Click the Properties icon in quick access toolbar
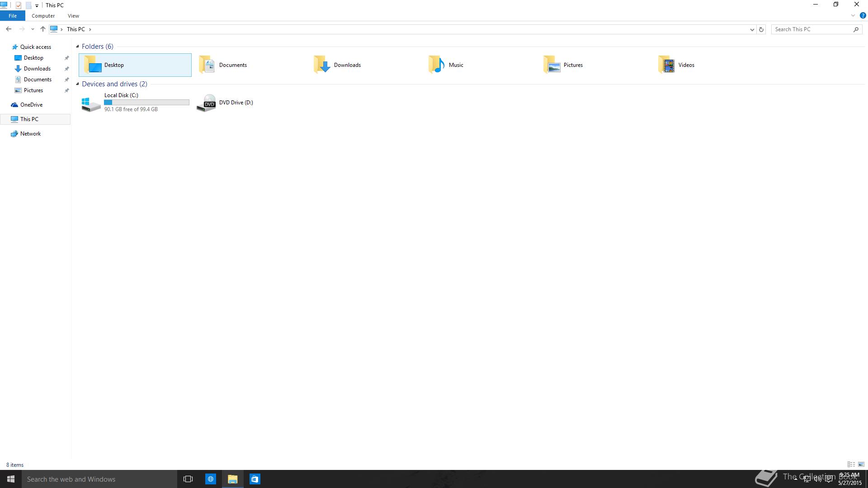 19,5
